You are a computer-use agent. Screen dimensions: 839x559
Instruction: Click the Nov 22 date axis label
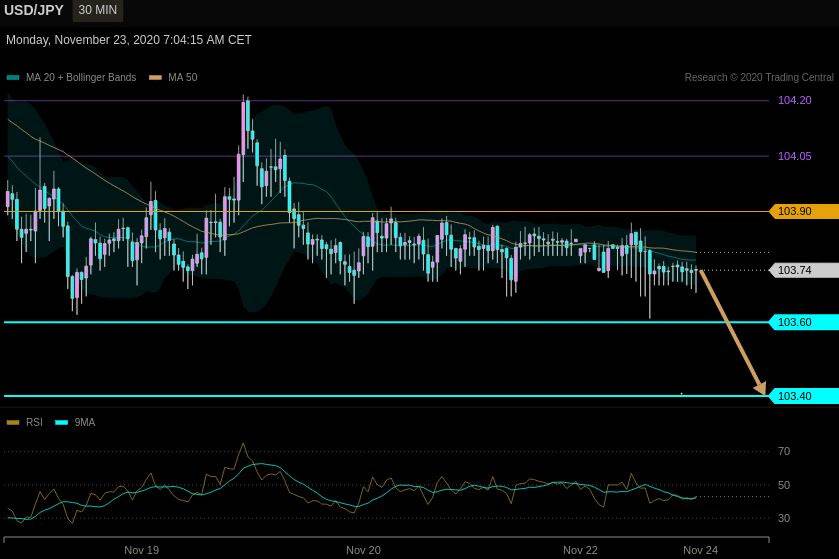580,550
